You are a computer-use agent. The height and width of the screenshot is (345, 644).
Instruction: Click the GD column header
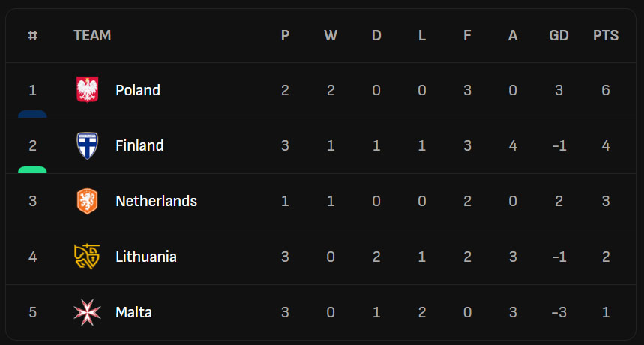click(x=559, y=36)
